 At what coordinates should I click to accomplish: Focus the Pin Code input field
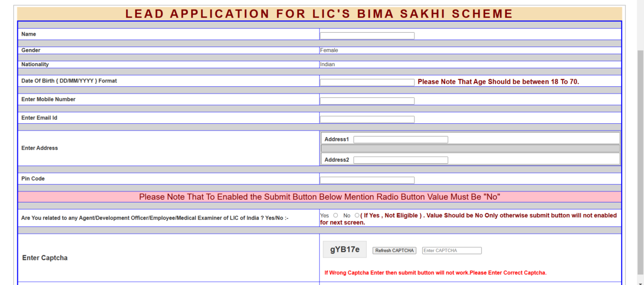[367, 180]
